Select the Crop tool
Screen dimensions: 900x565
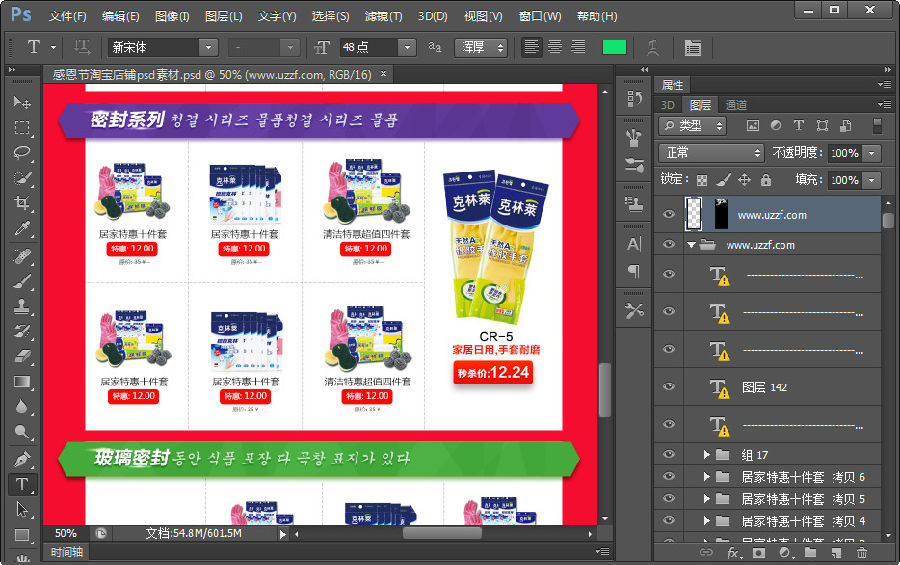click(x=22, y=203)
